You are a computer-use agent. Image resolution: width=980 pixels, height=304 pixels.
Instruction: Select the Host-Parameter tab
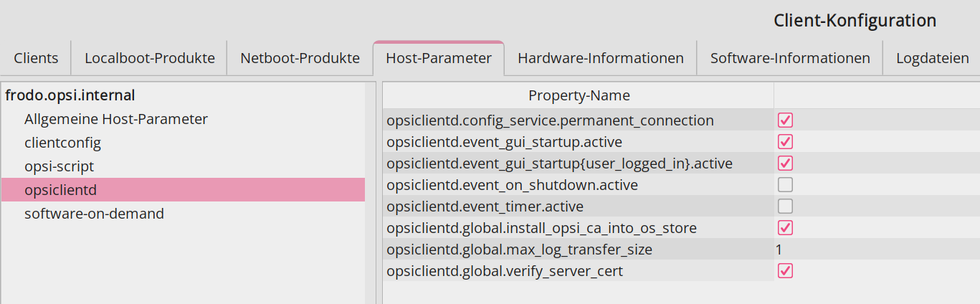(x=438, y=58)
